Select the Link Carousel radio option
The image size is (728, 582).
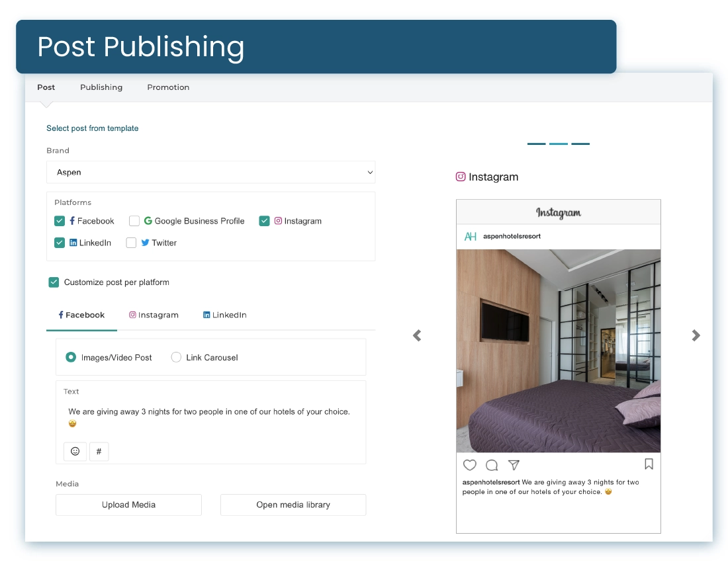click(176, 357)
